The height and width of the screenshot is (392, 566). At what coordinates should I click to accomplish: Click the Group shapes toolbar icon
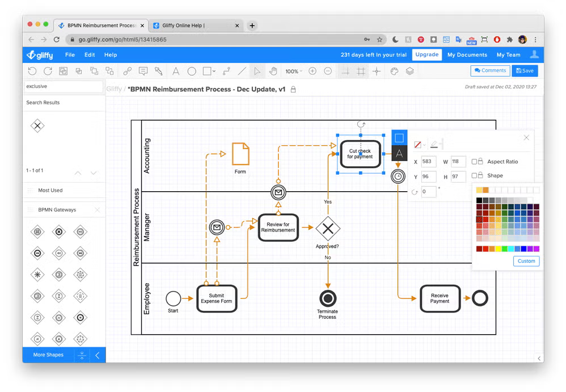63,71
